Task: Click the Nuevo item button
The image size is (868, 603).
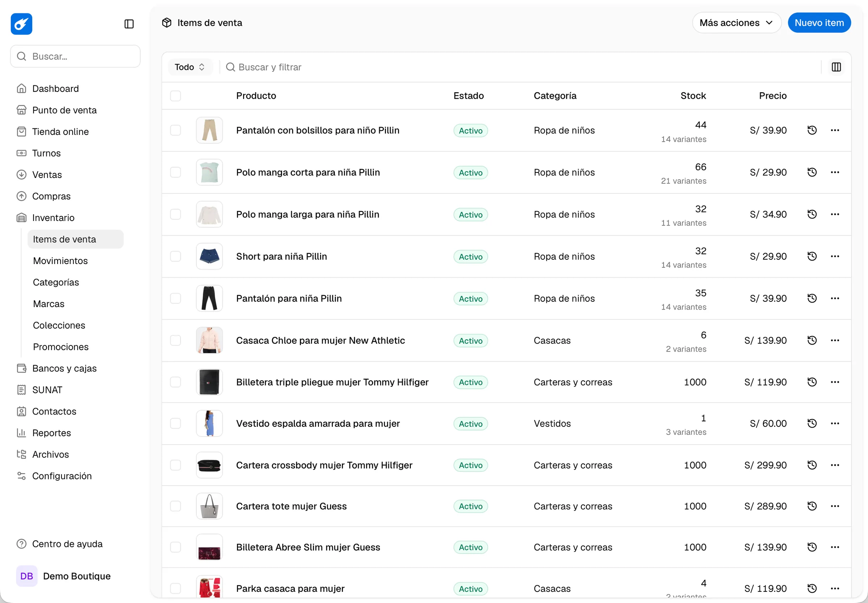Action: click(x=819, y=23)
